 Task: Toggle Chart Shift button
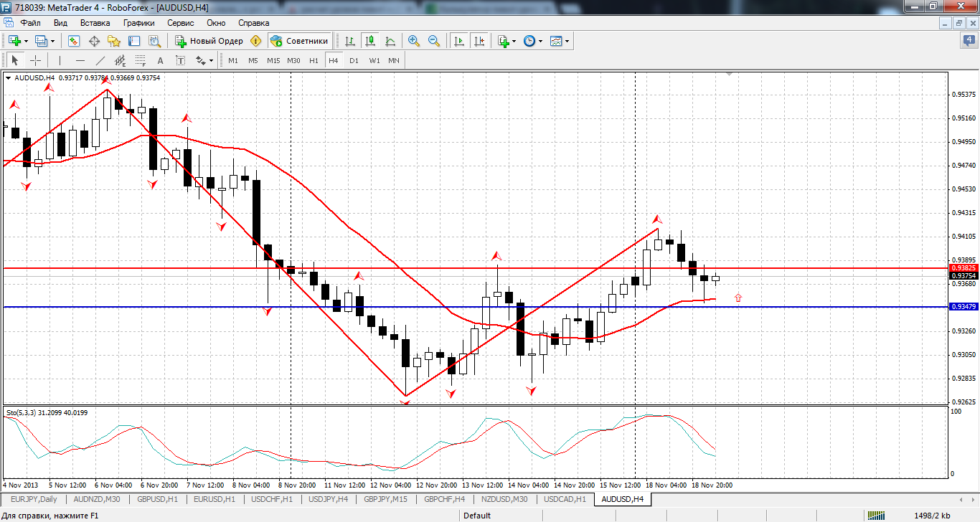point(479,41)
